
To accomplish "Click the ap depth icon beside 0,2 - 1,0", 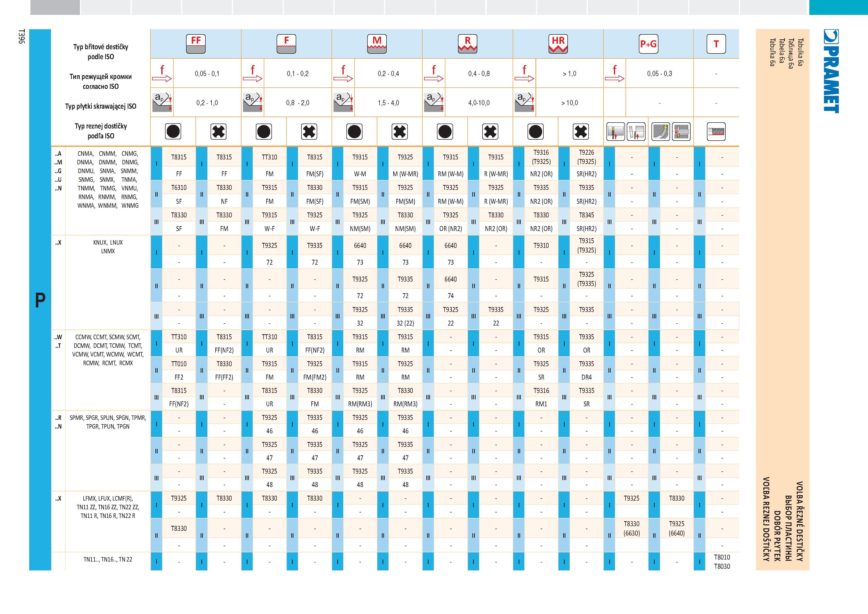I will (x=162, y=102).
